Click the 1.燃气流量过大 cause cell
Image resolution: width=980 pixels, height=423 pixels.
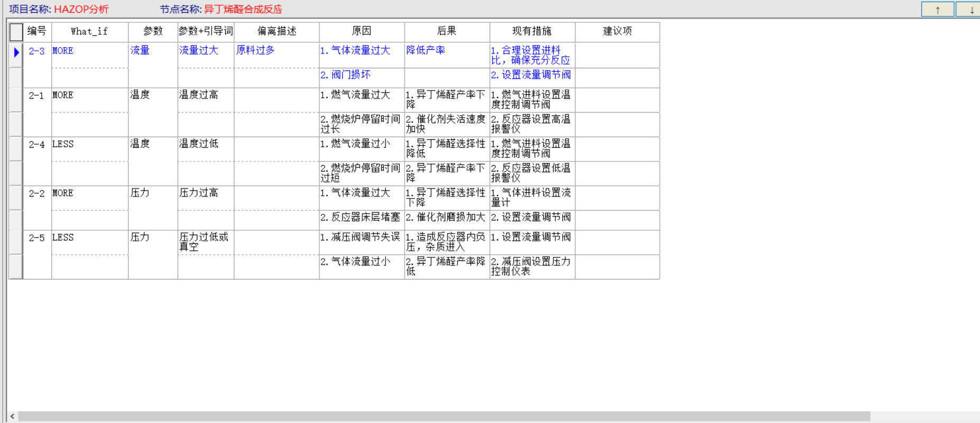pyautogui.click(x=362, y=100)
